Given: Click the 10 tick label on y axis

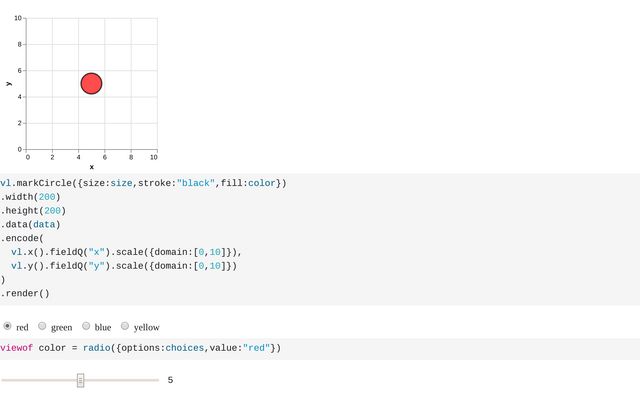Looking at the screenshot, I should [x=18, y=18].
